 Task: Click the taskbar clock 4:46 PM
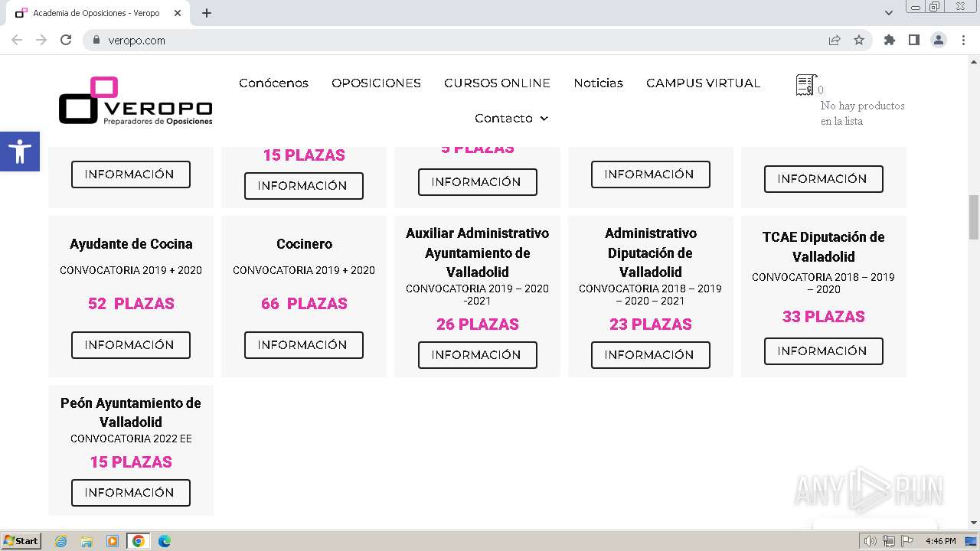point(940,541)
